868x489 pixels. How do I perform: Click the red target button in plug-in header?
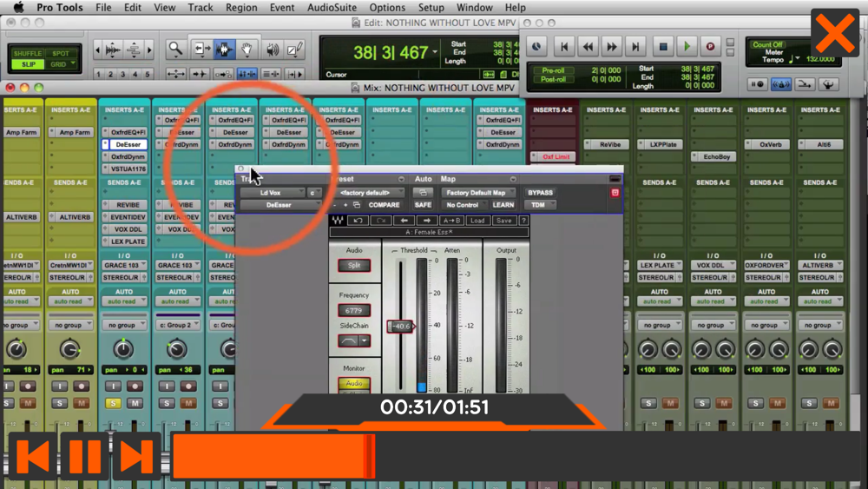click(615, 193)
